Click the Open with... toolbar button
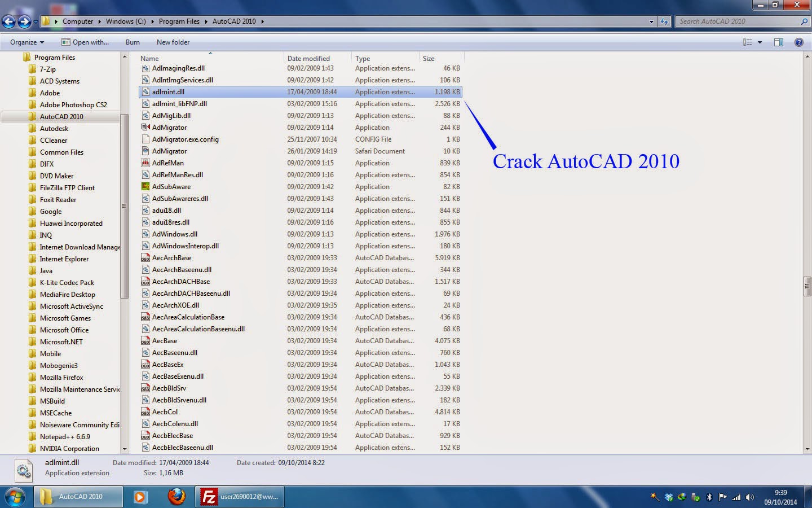Image resolution: width=812 pixels, height=508 pixels. click(x=85, y=42)
